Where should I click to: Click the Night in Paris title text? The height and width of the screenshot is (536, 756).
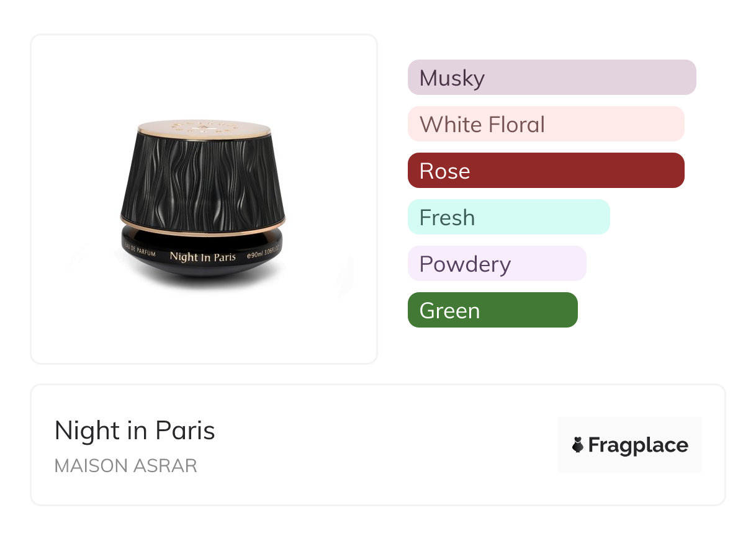tap(135, 430)
